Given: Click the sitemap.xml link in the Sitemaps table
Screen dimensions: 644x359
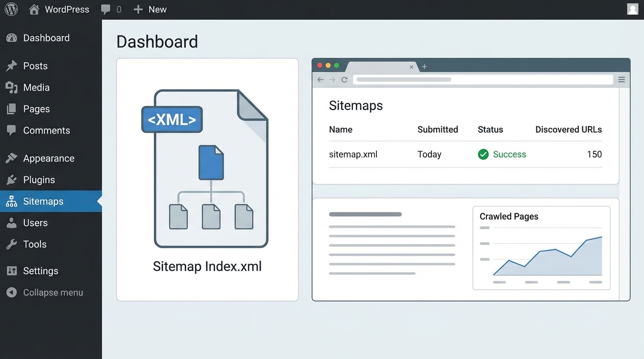Looking at the screenshot, I should (x=353, y=154).
